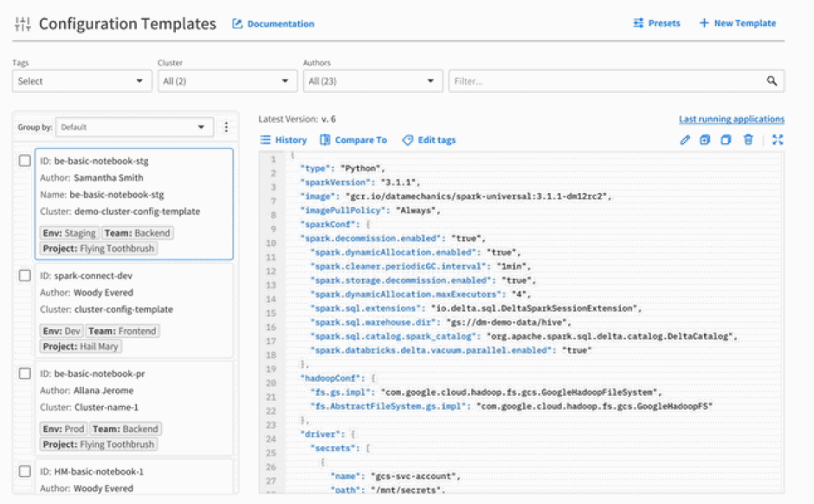Open Presets
Image resolution: width=814 pixels, height=504 pixels.
pyautogui.click(x=656, y=23)
